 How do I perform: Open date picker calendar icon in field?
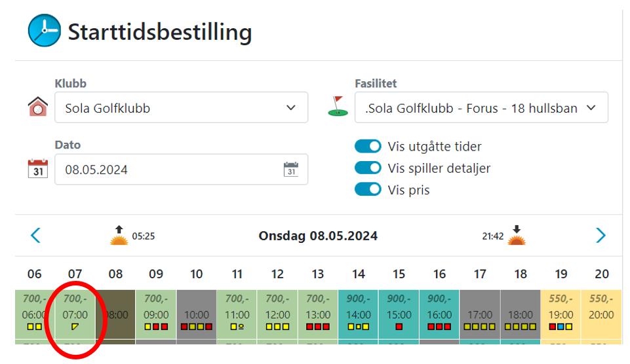click(x=291, y=170)
